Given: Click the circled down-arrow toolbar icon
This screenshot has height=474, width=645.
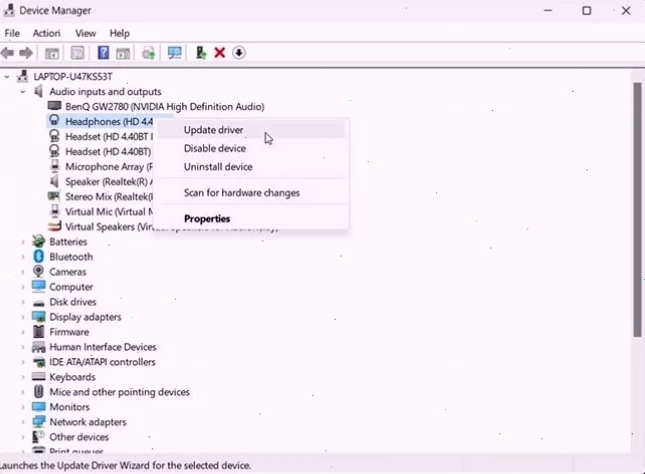Looking at the screenshot, I should 239,53.
